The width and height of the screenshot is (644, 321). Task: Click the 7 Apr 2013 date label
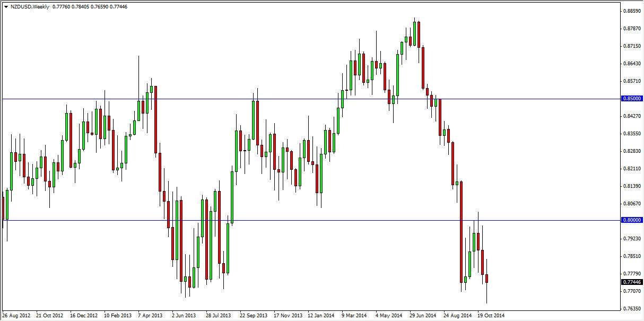(x=151, y=315)
